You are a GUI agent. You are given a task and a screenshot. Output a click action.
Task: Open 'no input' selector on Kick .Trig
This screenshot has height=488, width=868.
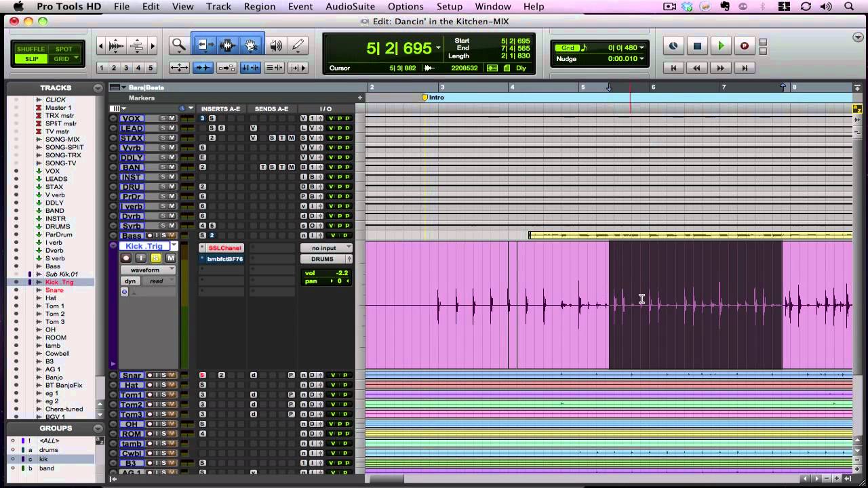326,248
